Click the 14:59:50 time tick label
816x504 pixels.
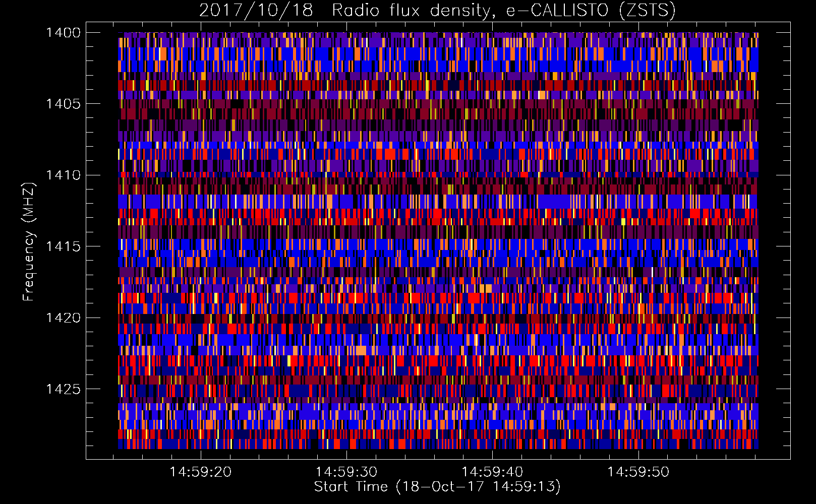[x=638, y=472]
